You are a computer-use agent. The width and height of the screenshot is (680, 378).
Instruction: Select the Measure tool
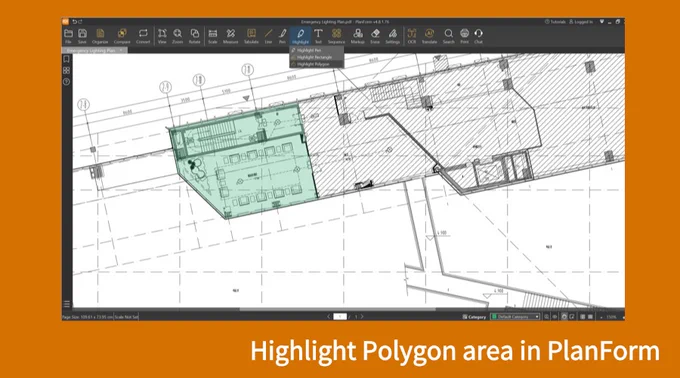coord(230,36)
